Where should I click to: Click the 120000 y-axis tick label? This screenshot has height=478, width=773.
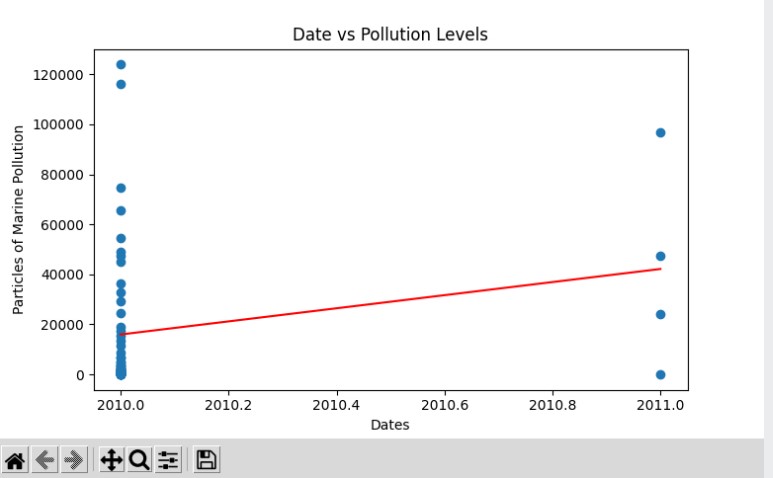tap(58, 75)
